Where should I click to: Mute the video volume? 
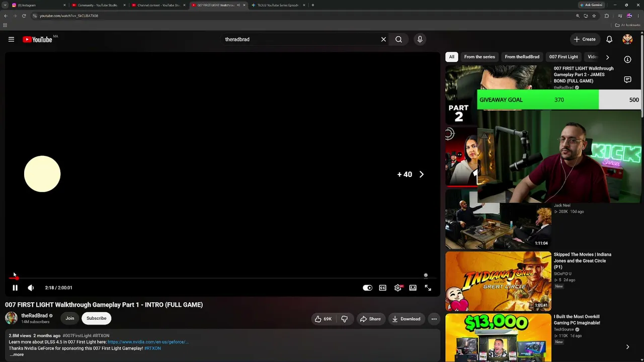pyautogui.click(x=31, y=288)
